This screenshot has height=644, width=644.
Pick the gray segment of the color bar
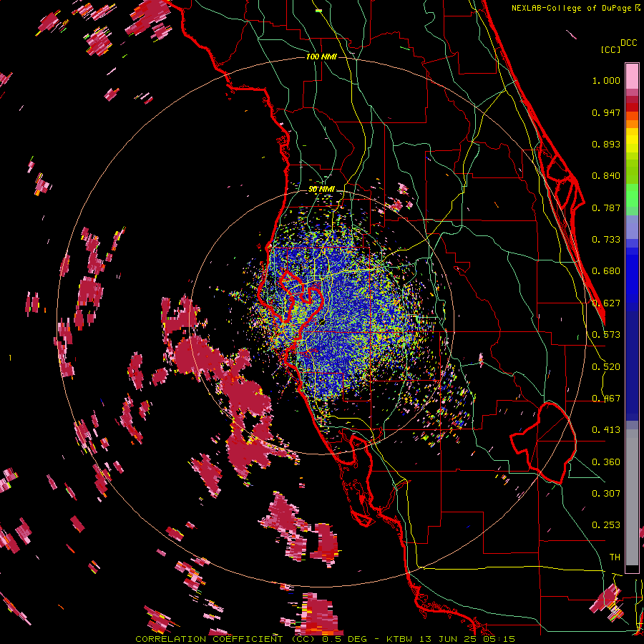click(632, 497)
